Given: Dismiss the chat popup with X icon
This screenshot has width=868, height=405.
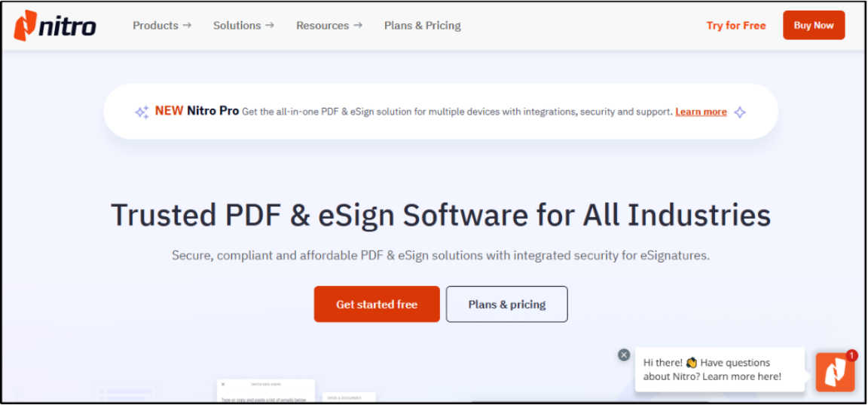Looking at the screenshot, I should [x=624, y=354].
